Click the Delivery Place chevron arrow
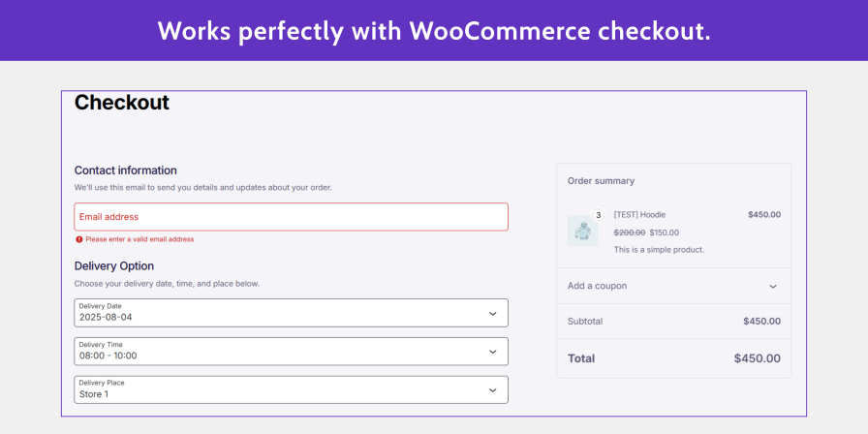This screenshot has height=434, width=868. 492,390
